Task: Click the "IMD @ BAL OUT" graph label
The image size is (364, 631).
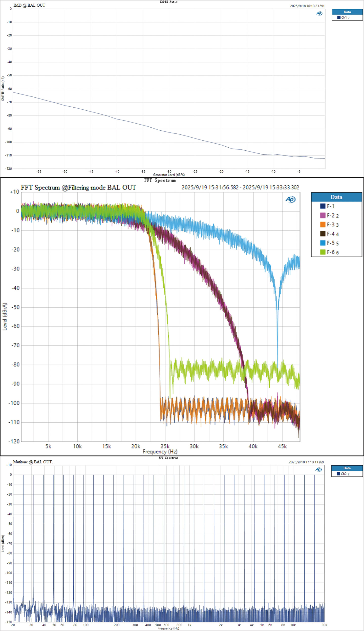Action: [29, 5]
